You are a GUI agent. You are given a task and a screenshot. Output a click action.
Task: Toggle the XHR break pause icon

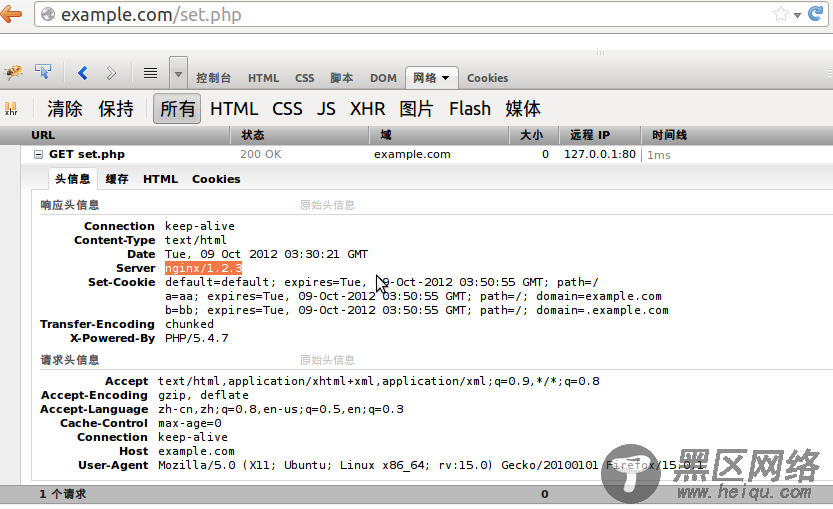[11, 108]
